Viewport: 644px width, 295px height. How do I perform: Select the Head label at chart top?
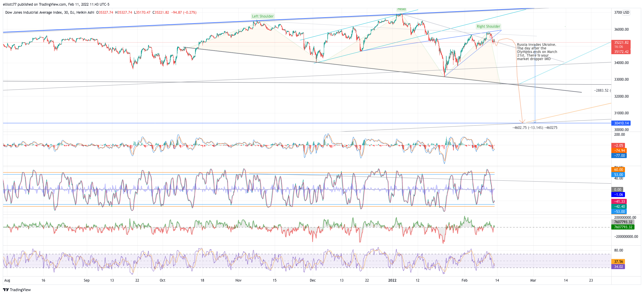pyautogui.click(x=402, y=9)
